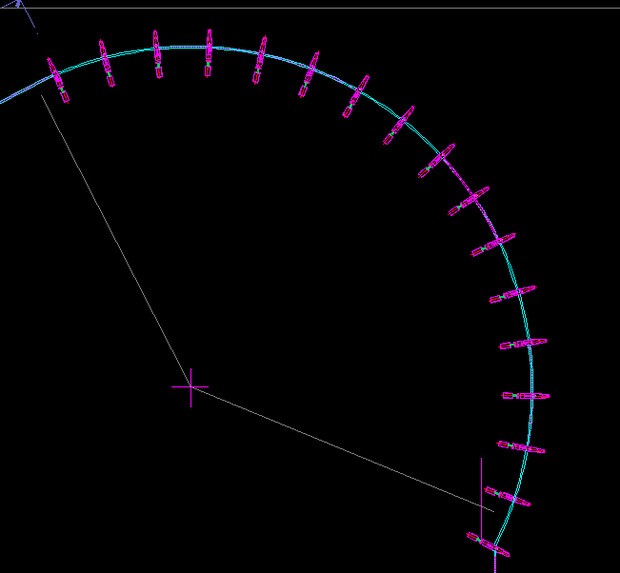The height and width of the screenshot is (573, 620).
Task: Click the magenta crosshair center point marker
Action: click(x=190, y=386)
